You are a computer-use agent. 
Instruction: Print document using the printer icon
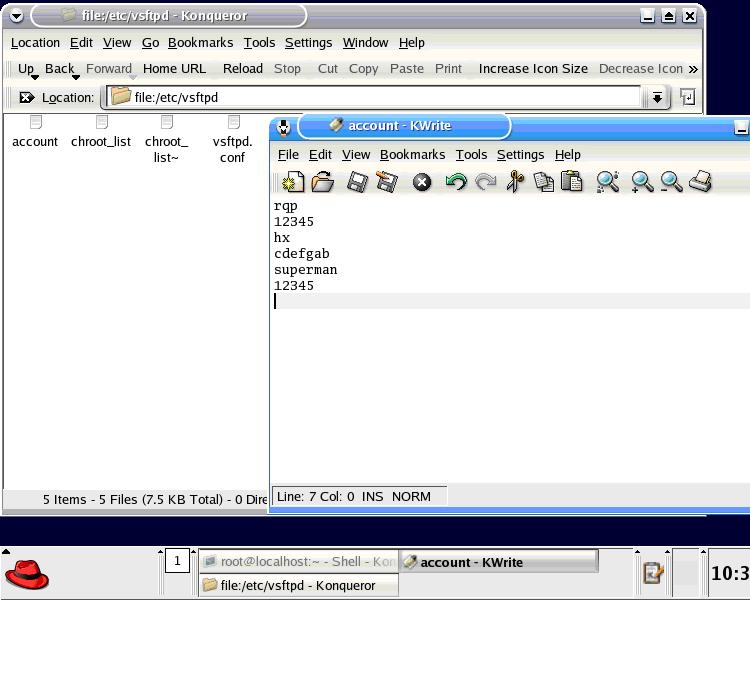(700, 182)
